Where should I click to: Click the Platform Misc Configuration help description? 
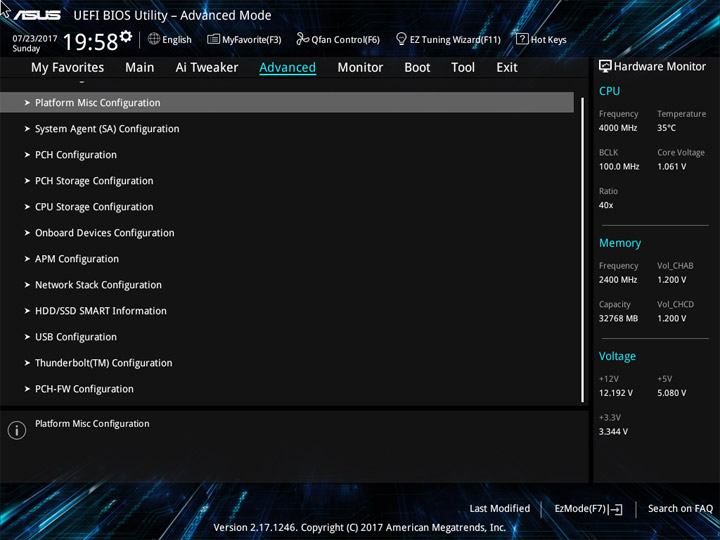(92, 423)
